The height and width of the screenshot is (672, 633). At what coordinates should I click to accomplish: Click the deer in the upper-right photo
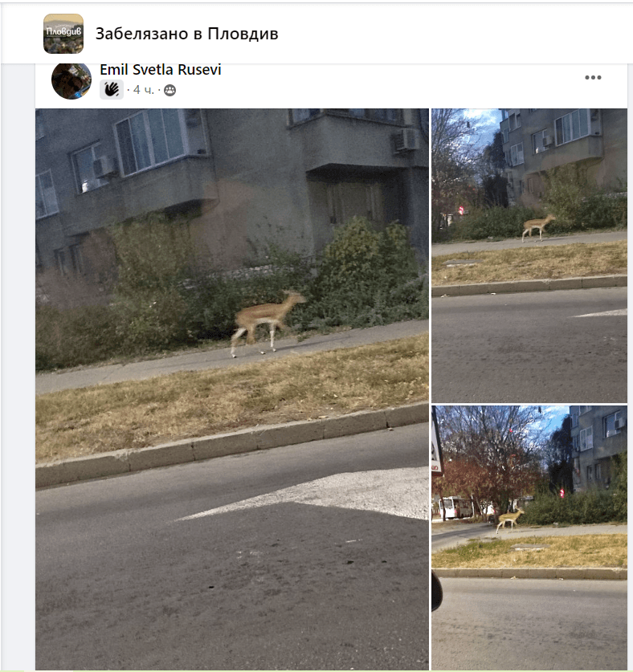[538, 227]
